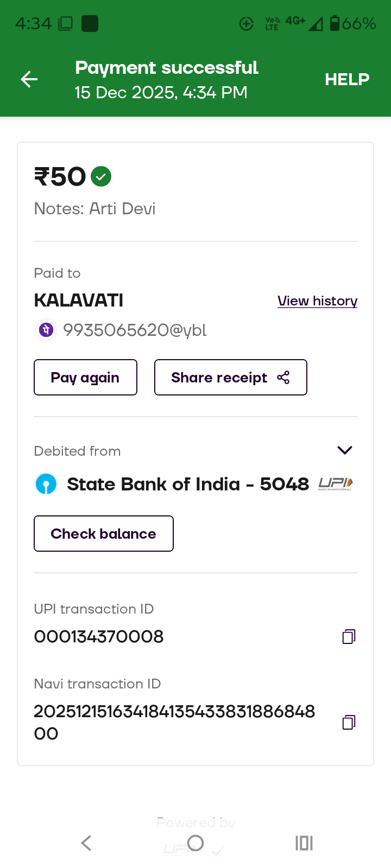Tap the Android back navigation button

86,843
